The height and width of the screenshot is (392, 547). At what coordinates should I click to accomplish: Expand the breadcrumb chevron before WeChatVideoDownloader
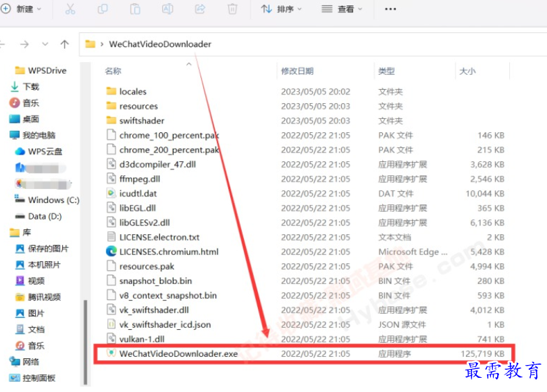click(102, 45)
